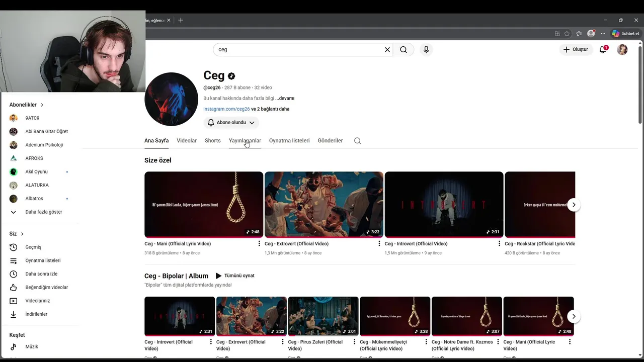
Task: Advance the Size özel carousel with the next arrow
Action: (x=574, y=205)
